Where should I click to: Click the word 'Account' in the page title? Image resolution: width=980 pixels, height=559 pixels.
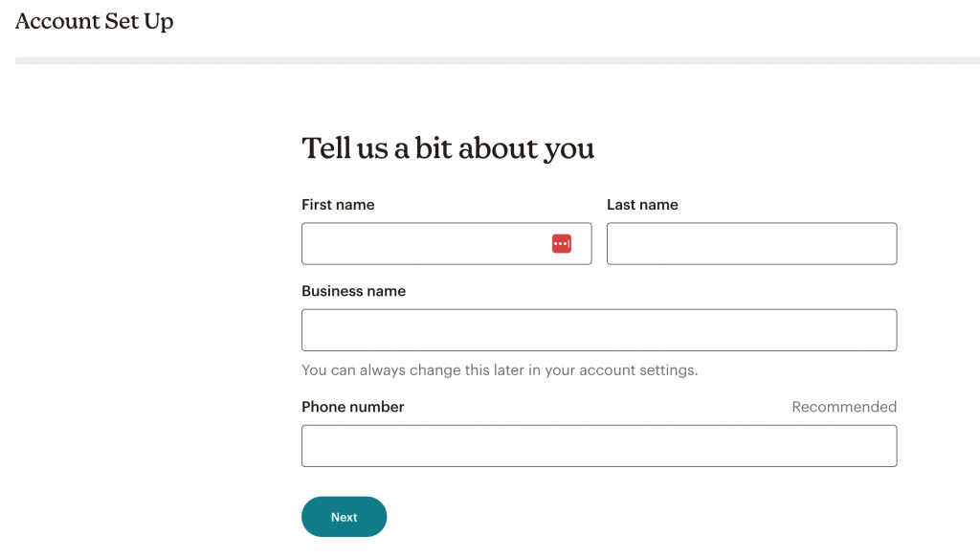(x=57, y=21)
